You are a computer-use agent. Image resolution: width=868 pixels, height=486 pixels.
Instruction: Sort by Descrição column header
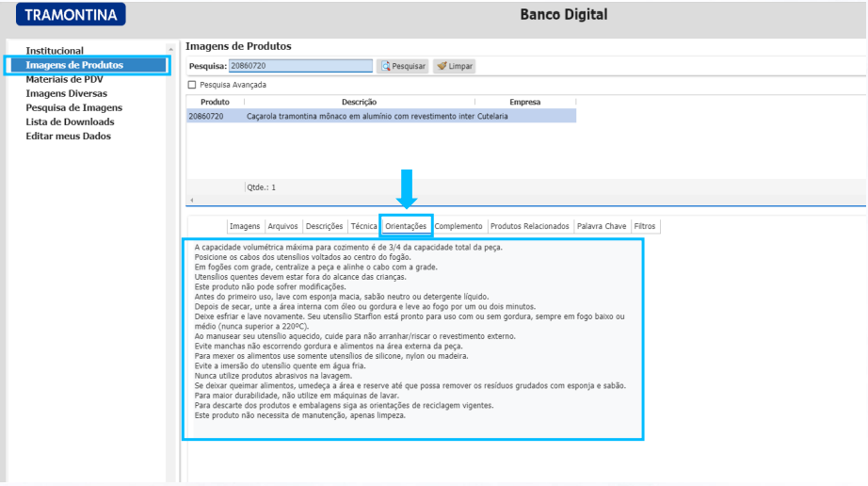[359, 102]
